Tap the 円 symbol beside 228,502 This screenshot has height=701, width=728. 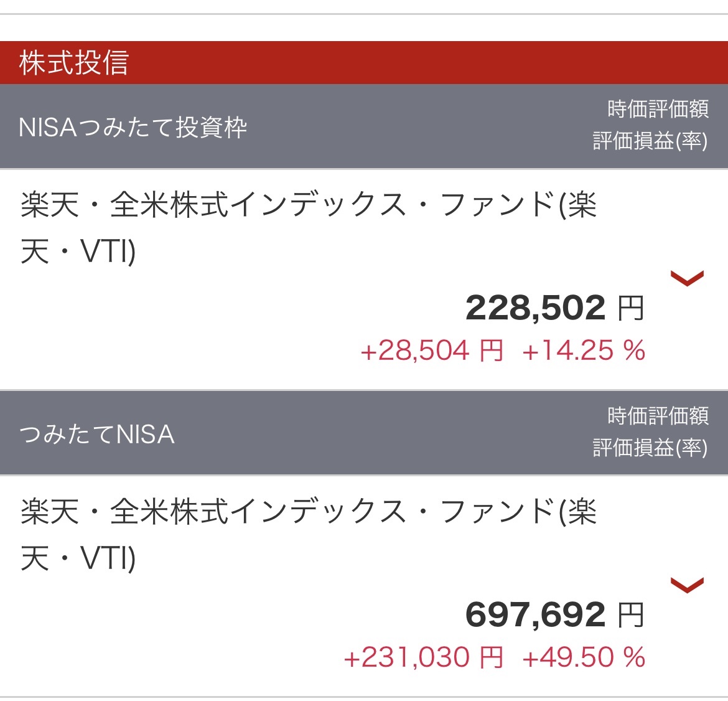[x=630, y=308]
